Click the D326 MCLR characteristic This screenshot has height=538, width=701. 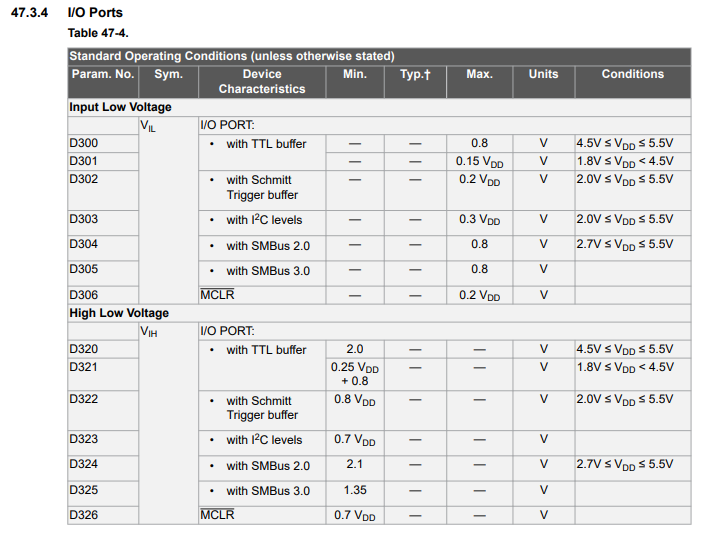[217, 515]
